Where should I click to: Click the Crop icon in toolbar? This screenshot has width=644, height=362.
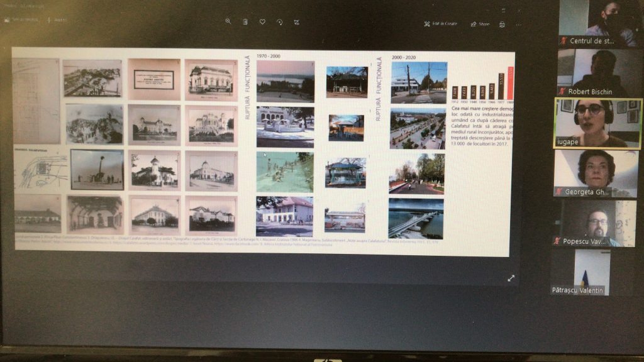(296, 22)
